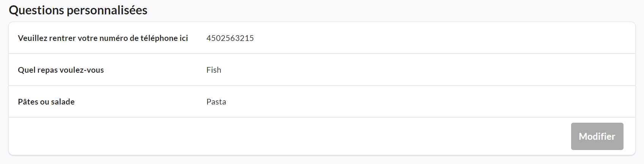644x164 pixels.
Task: Click the Modifier button
Action: (597, 136)
